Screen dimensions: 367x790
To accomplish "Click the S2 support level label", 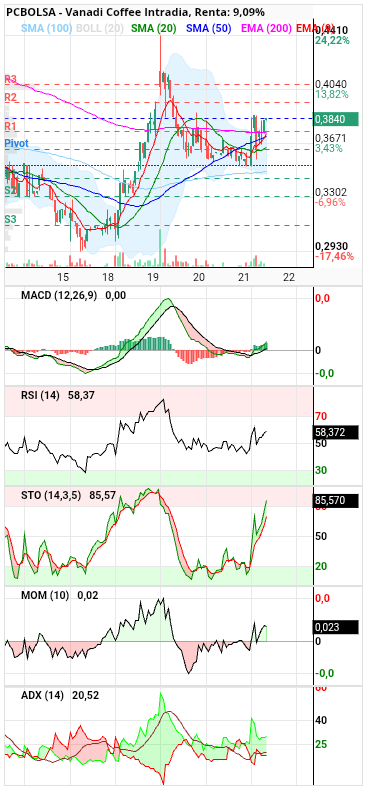I will [x=10, y=191].
